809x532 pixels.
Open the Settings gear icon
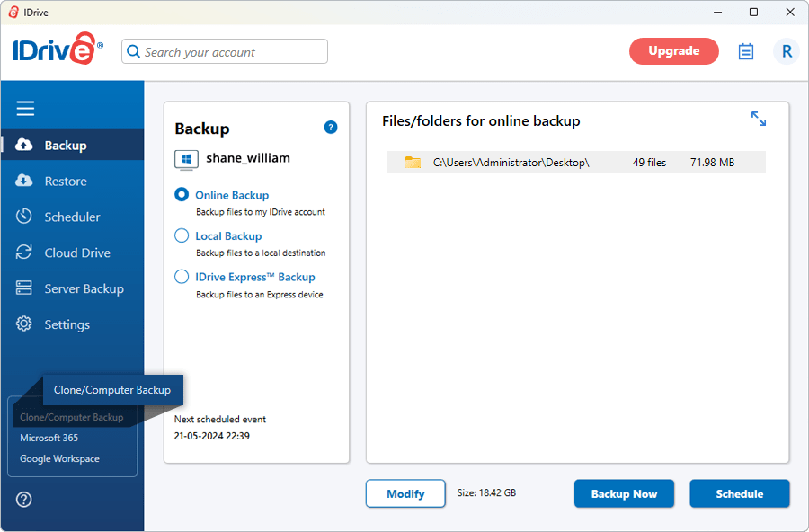coord(23,324)
